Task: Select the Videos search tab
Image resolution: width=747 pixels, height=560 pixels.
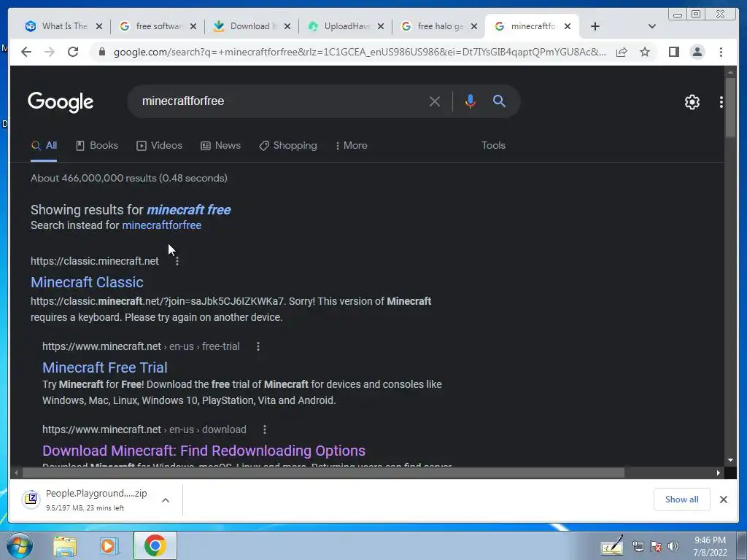Action: (160, 146)
